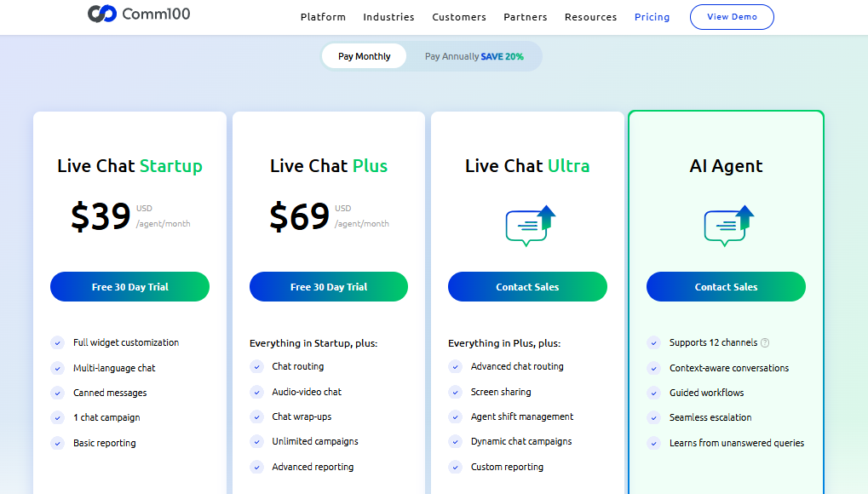Expand the Industries navigation menu
868x494 pixels.
388,16
